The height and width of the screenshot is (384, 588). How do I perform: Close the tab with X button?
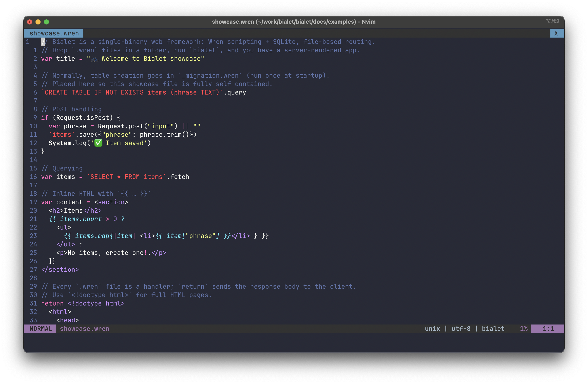pyautogui.click(x=557, y=33)
